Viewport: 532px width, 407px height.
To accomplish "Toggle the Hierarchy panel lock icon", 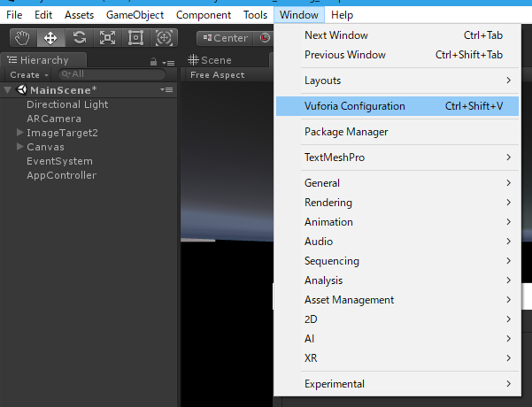I will coord(154,61).
